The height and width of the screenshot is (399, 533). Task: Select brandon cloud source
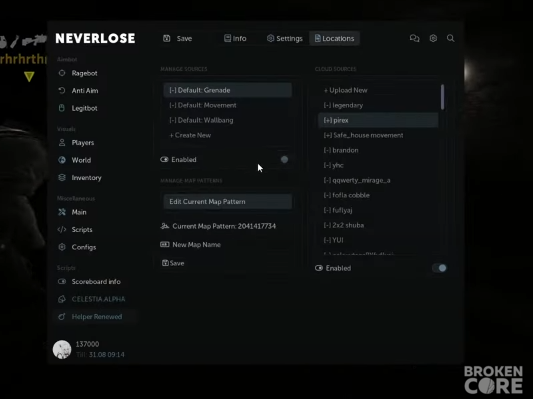coord(378,150)
